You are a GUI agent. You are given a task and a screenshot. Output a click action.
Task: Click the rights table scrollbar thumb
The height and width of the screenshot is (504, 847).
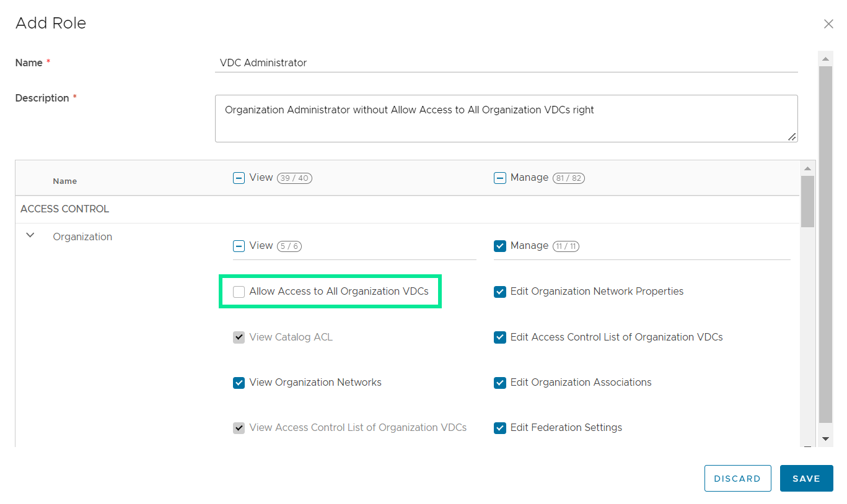pos(807,201)
